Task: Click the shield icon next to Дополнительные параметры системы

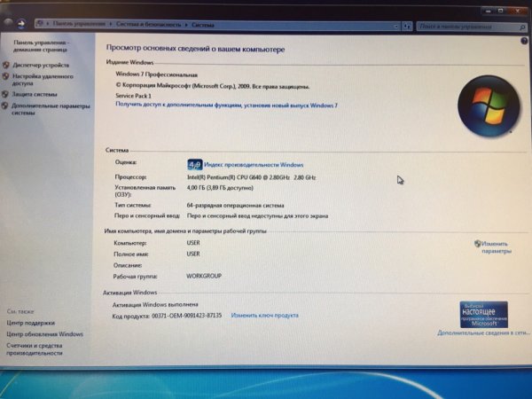Action: (x=7, y=106)
